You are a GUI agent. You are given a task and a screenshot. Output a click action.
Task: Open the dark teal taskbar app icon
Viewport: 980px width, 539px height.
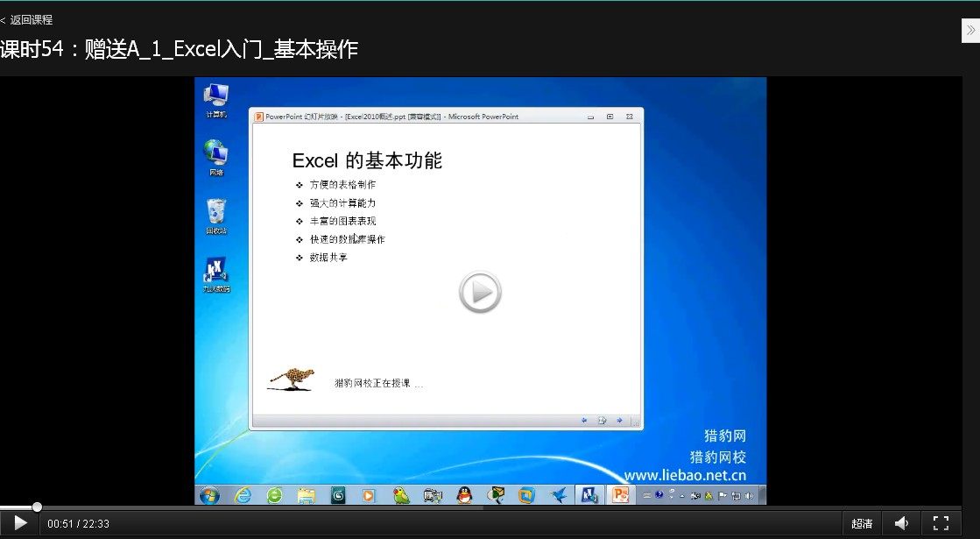click(x=338, y=496)
